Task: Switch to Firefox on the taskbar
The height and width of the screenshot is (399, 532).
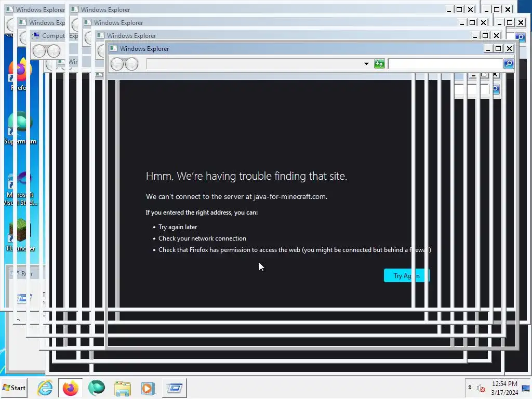Action: point(70,388)
